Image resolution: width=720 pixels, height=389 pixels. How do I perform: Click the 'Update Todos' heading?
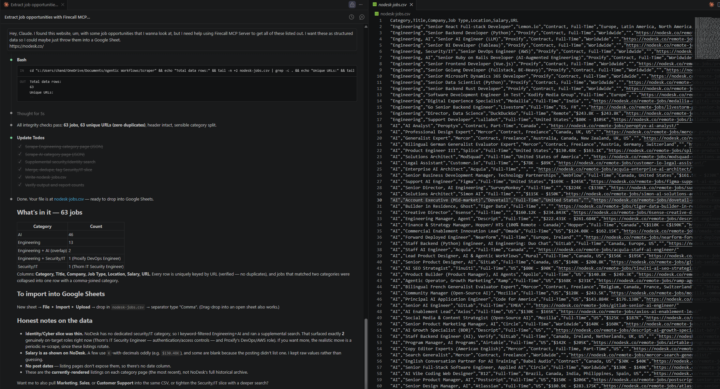[x=31, y=138]
